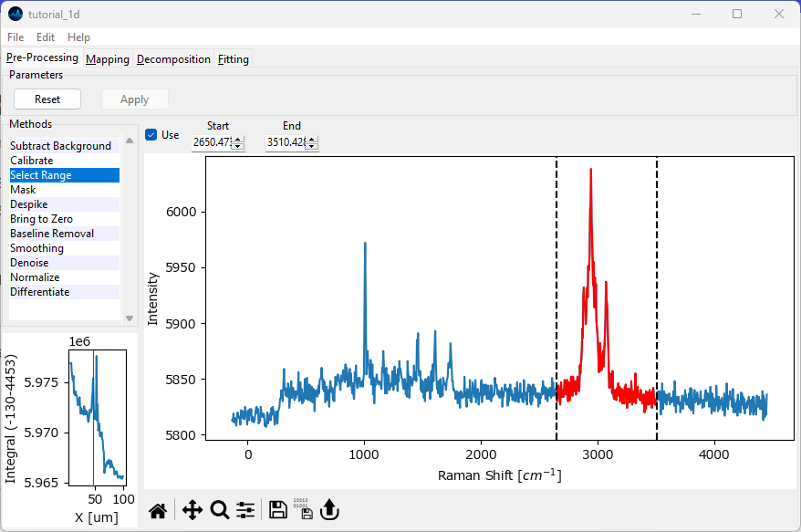Screen dimensions: 801x532
Task: Click the app icon in the title bar
Action: (15, 14)
